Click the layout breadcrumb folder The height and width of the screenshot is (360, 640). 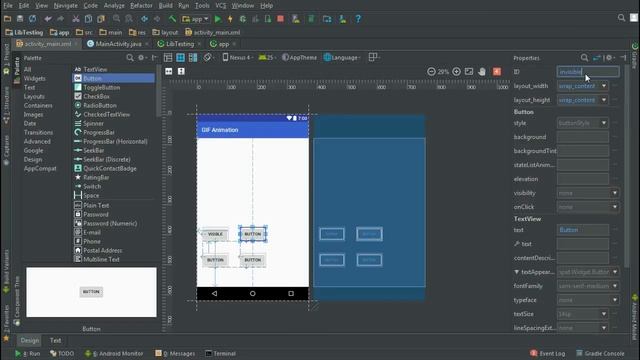click(165, 32)
